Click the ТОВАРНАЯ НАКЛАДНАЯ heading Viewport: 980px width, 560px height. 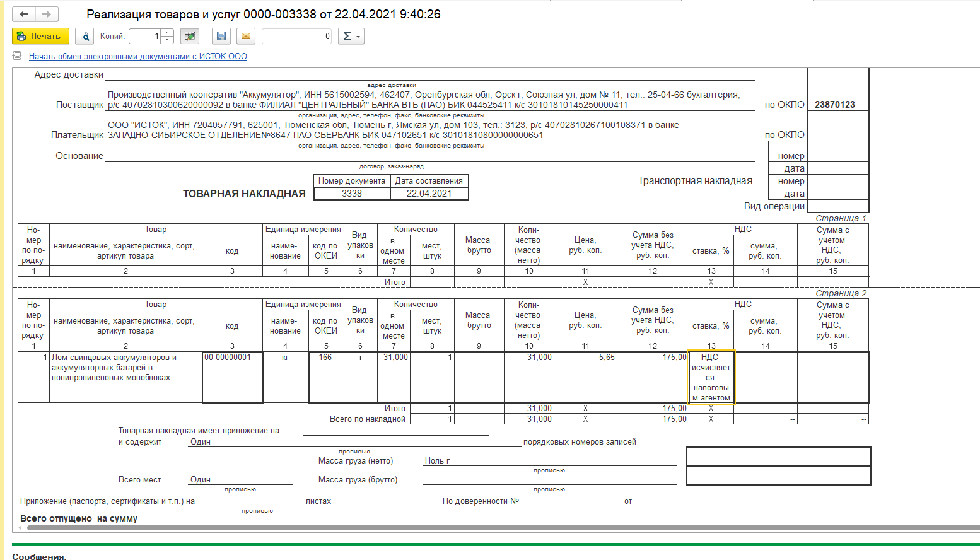(x=244, y=194)
